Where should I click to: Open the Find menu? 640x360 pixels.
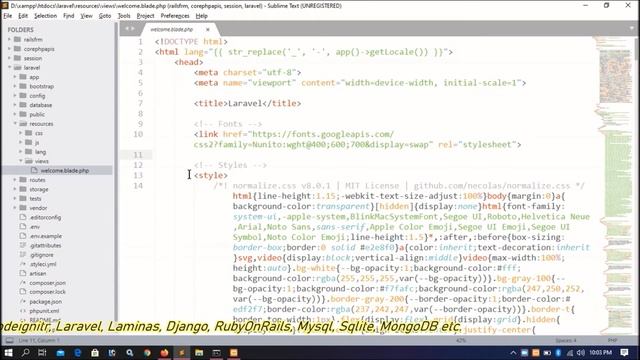coord(69,16)
